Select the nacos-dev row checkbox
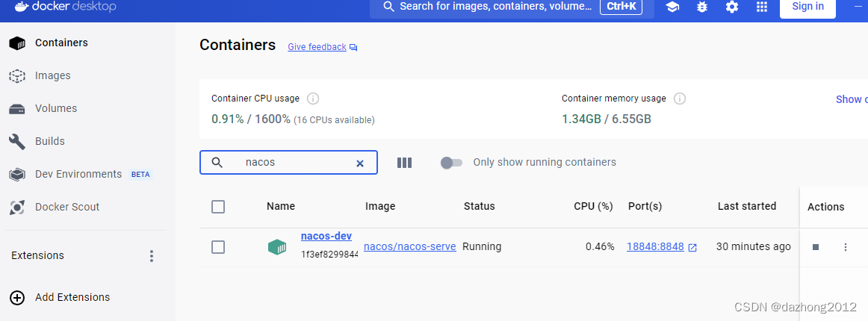Screen dimensions: 868x321 click(218, 247)
